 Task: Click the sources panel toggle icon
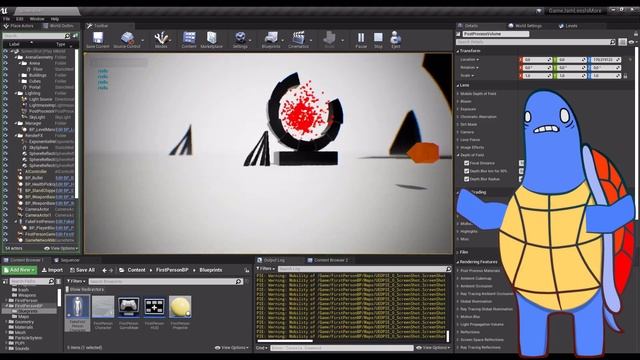coord(5,281)
